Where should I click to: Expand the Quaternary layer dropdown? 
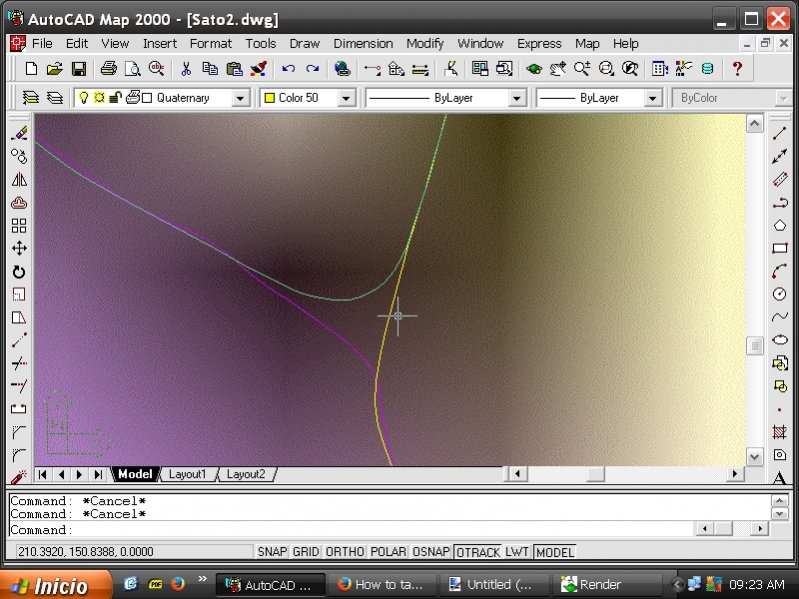point(239,98)
